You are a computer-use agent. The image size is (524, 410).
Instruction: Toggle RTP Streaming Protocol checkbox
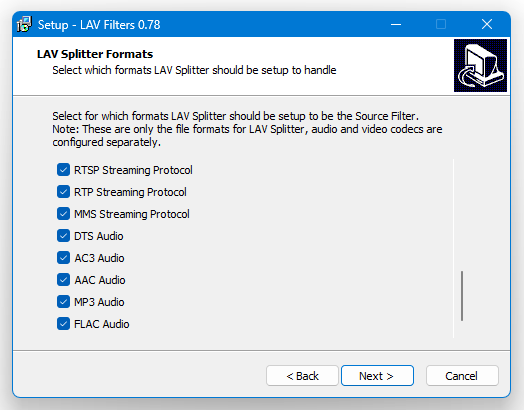click(63, 192)
